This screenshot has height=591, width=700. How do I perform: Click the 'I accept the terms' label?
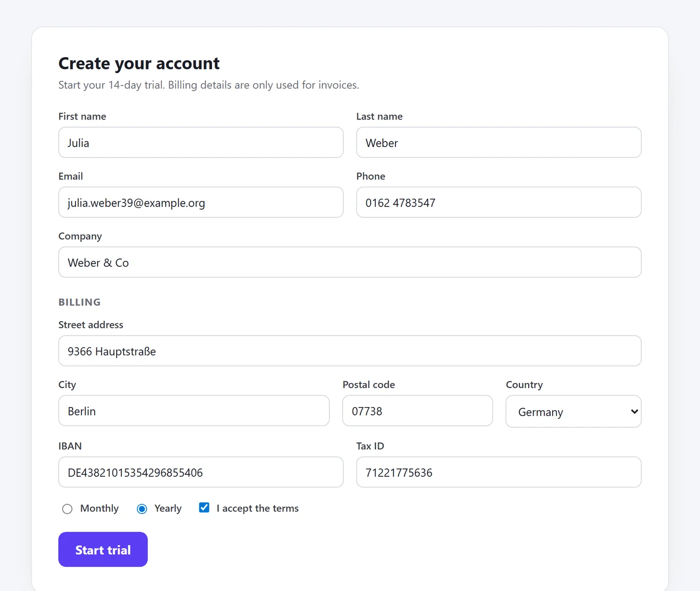point(257,509)
